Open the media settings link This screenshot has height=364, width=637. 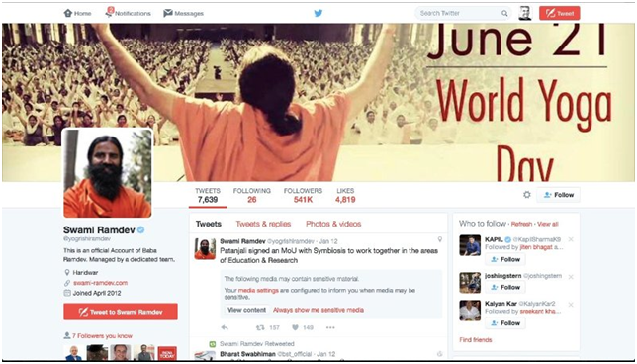pyautogui.click(x=258, y=291)
